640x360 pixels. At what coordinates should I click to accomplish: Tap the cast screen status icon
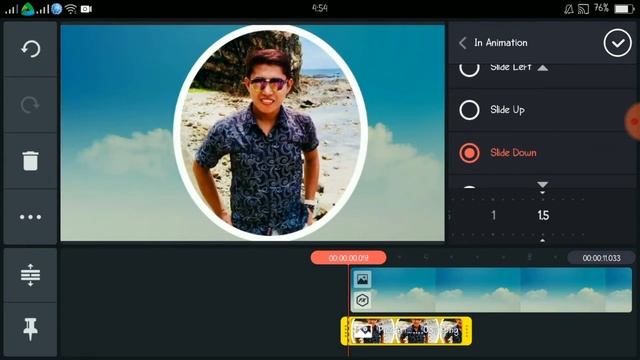(583, 9)
